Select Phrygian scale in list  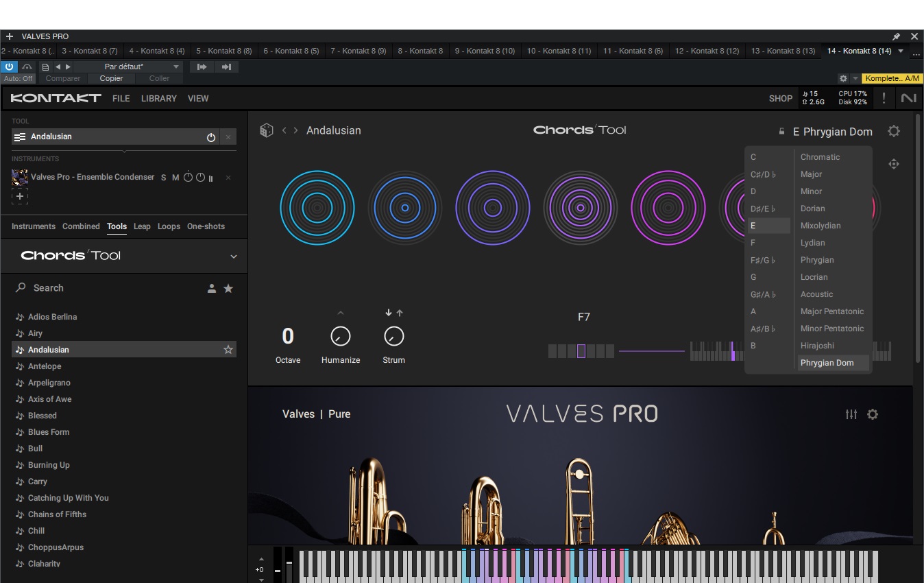[x=817, y=260]
